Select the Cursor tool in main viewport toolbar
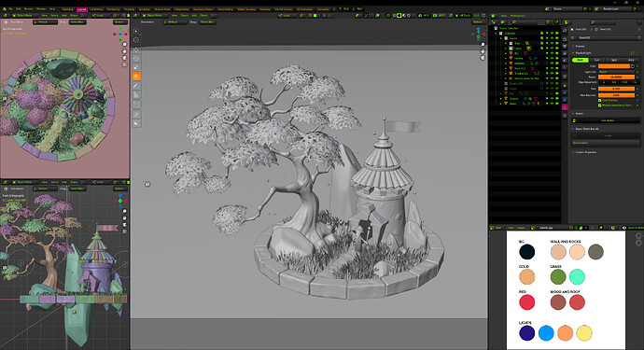The image size is (644, 350). pos(136,40)
